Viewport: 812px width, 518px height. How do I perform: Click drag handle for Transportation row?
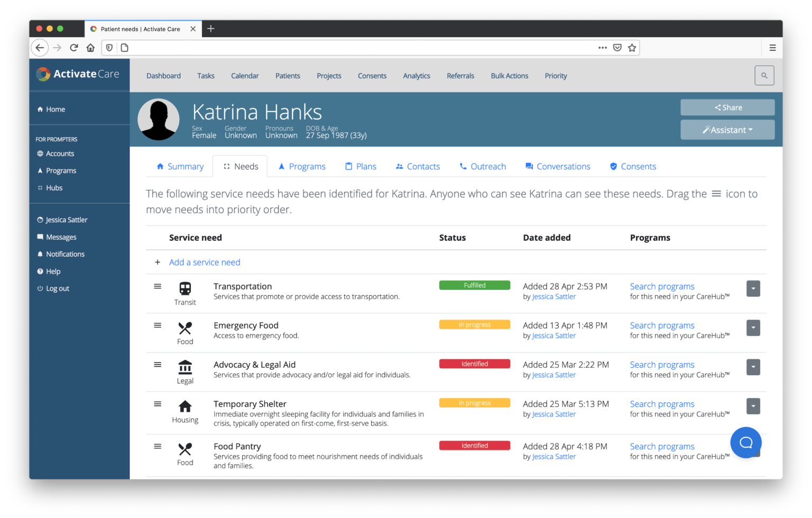[158, 286]
